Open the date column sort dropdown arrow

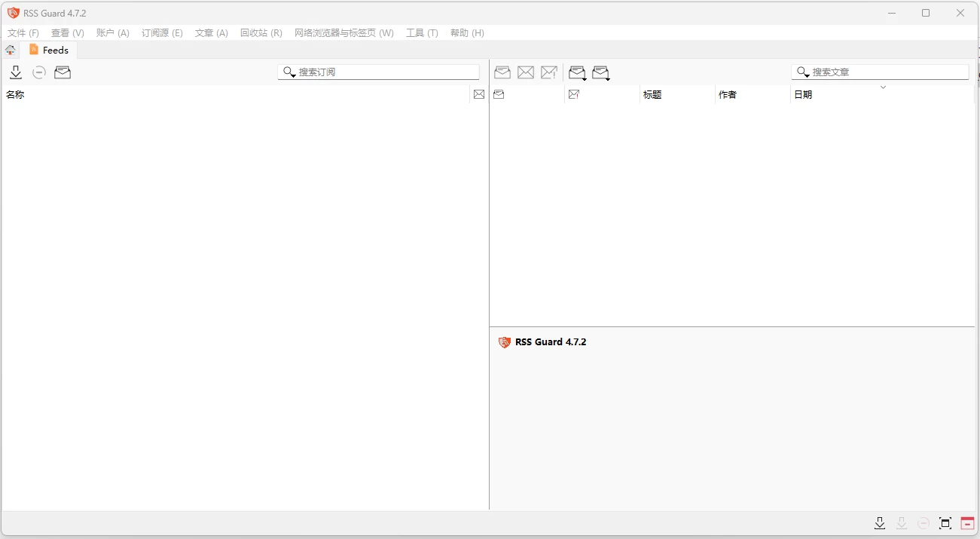pyautogui.click(x=883, y=88)
